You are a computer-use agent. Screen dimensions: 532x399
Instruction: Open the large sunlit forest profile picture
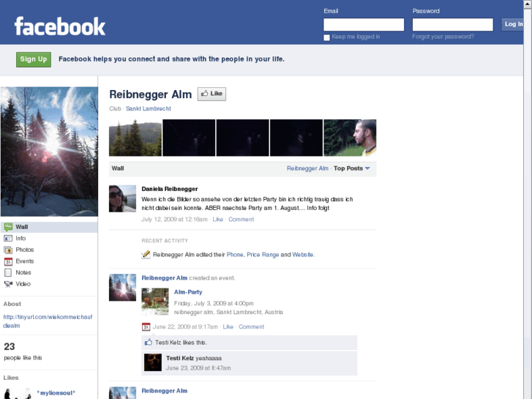pos(49,152)
